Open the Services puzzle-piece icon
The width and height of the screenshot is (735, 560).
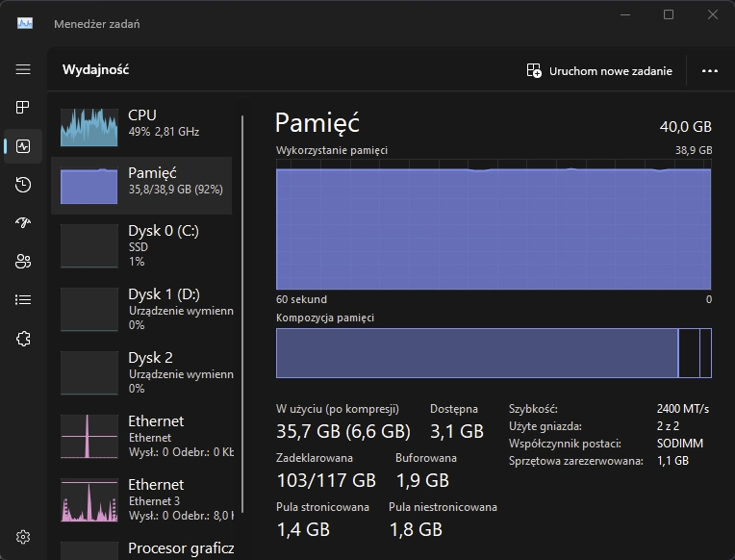point(23,339)
